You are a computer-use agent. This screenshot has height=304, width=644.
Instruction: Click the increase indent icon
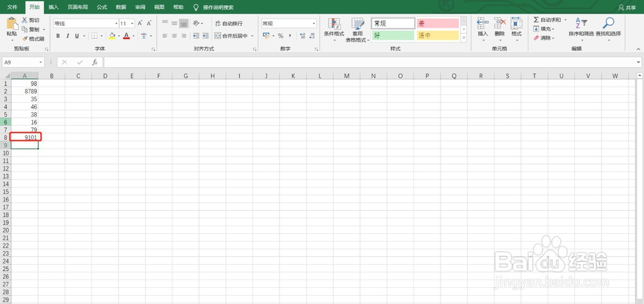[x=205, y=36]
